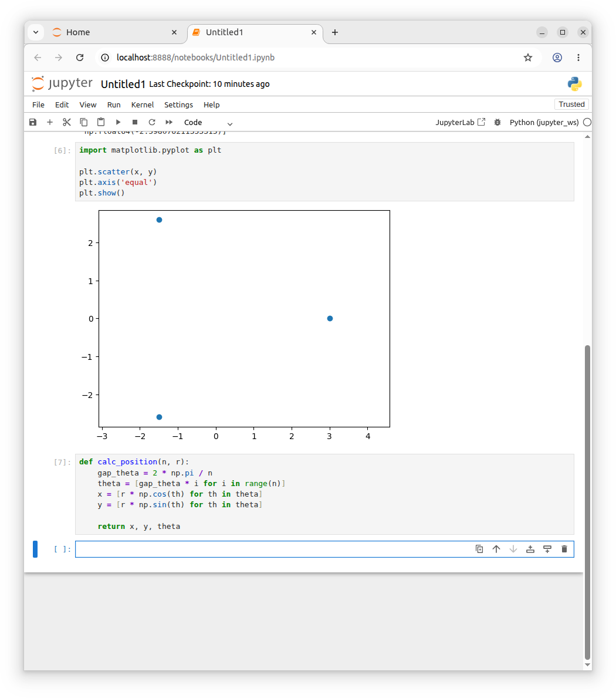Viewport: 616px width, 698px height.
Task: Save the notebook with the floppy disk icon
Action: pos(33,122)
